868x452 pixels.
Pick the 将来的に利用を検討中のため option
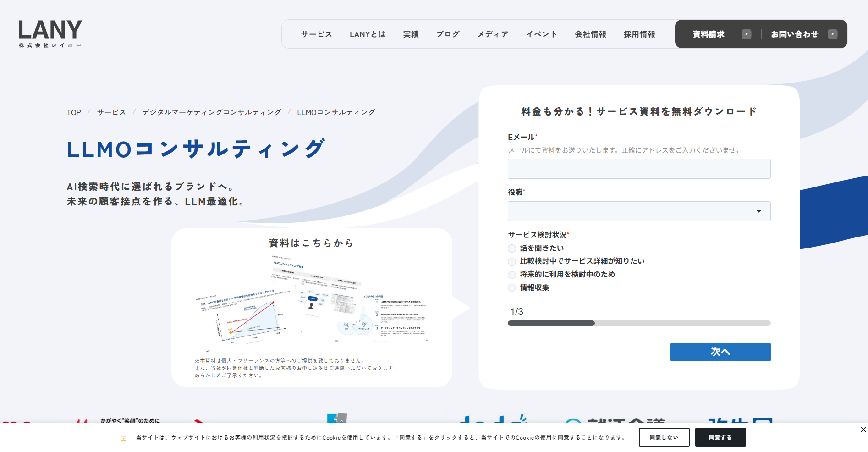click(x=511, y=275)
